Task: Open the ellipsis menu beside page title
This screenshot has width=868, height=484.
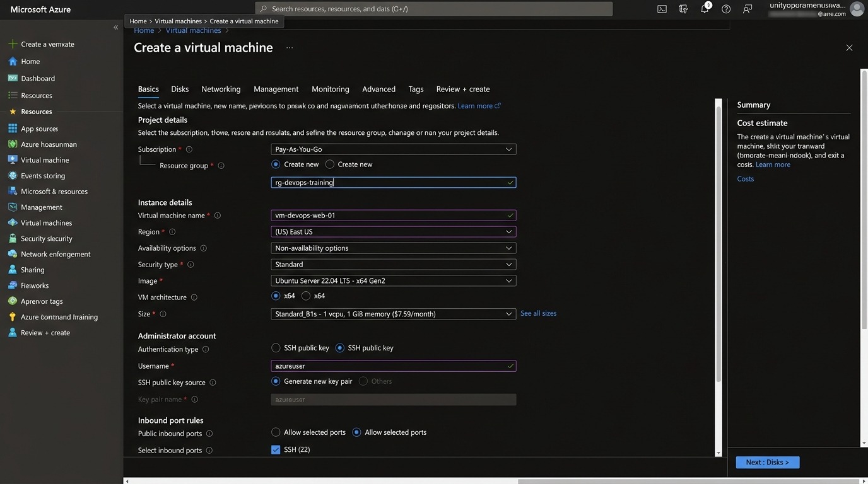Action: [x=290, y=48]
